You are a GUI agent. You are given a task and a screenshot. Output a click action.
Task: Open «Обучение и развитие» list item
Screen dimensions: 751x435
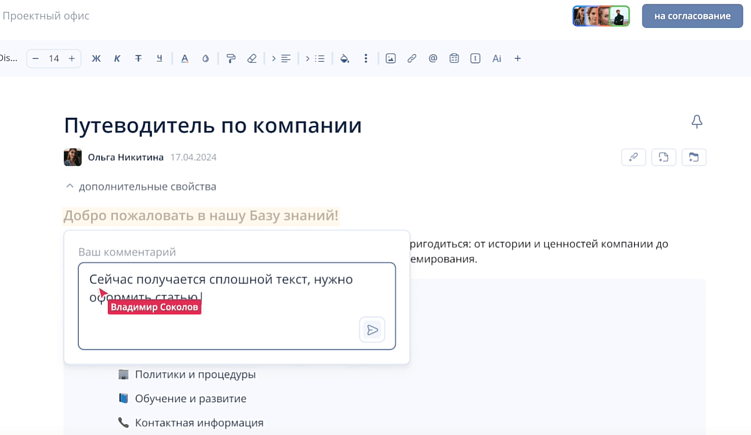(191, 399)
